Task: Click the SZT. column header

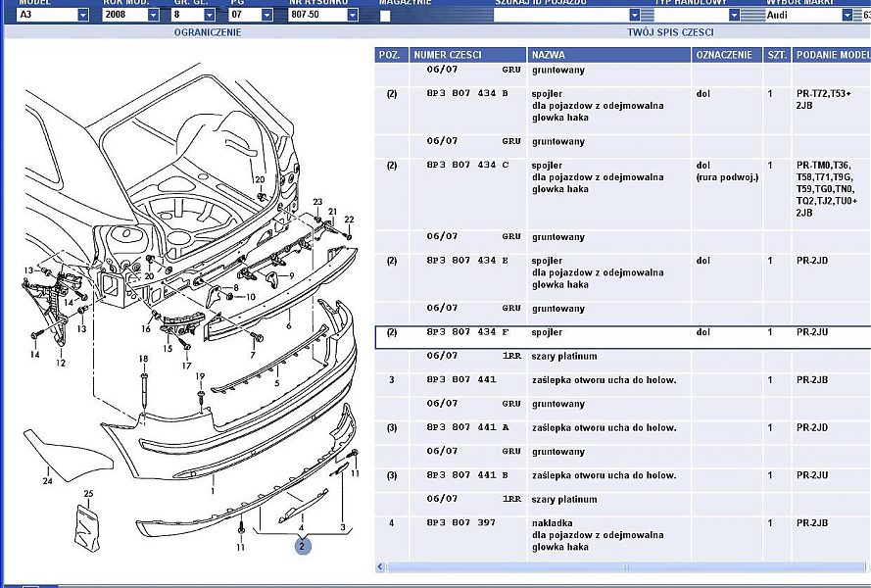Action: (x=777, y=55)
